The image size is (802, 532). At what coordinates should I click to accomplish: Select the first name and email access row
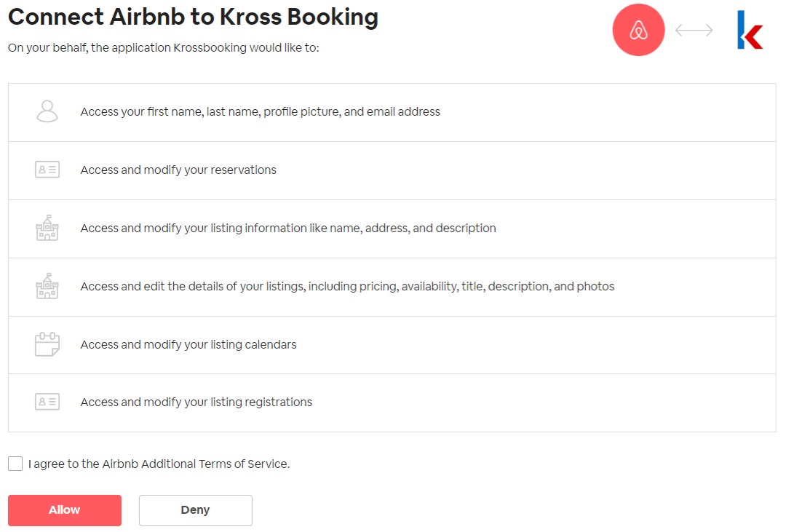[392, 113]
